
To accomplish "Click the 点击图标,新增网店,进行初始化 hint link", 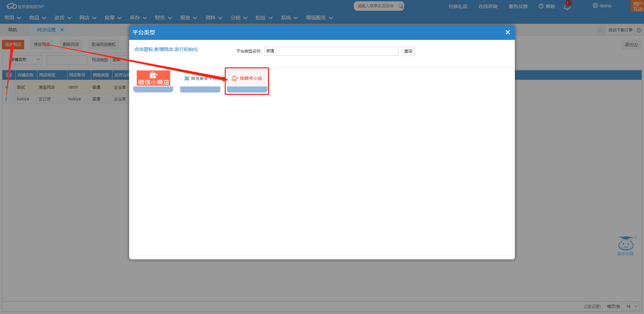I will (166, 49).
